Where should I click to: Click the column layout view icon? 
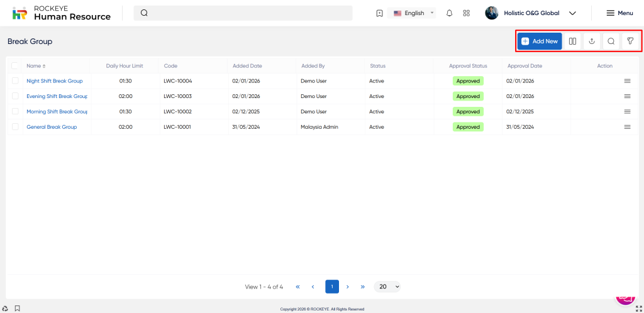[572, 41]
